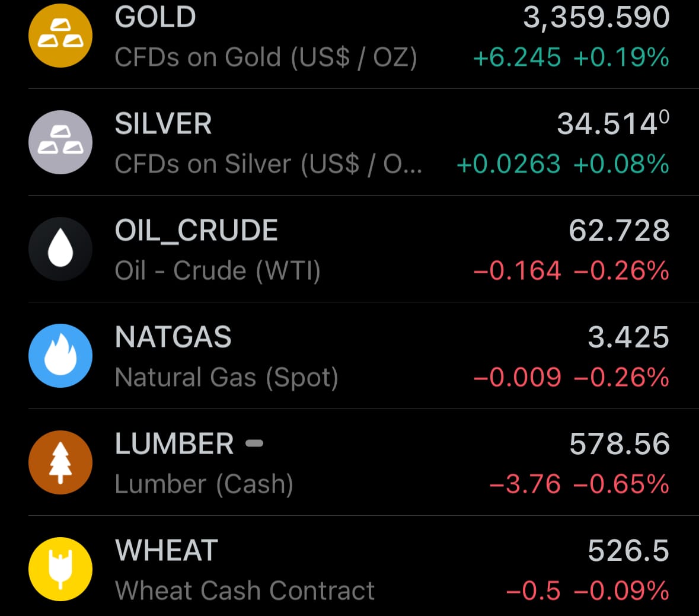Tap the natural gas flame icon
The height and width of the screenshot is (616, 699).
(60, 356)
